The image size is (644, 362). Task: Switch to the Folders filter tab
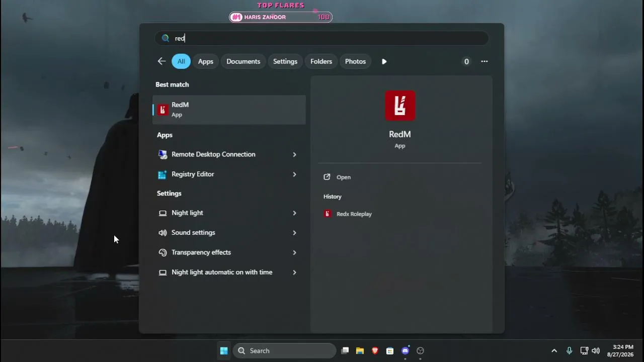321,61
